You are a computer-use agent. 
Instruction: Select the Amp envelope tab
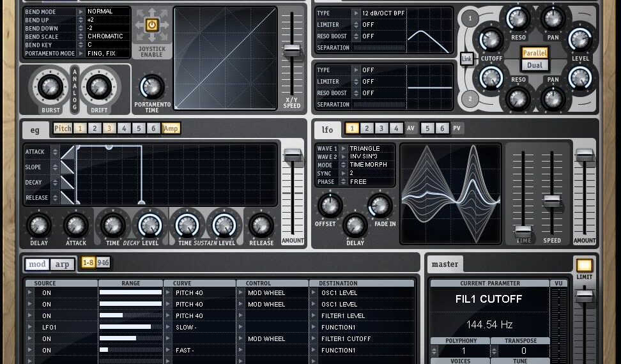(x=171, y=128)
